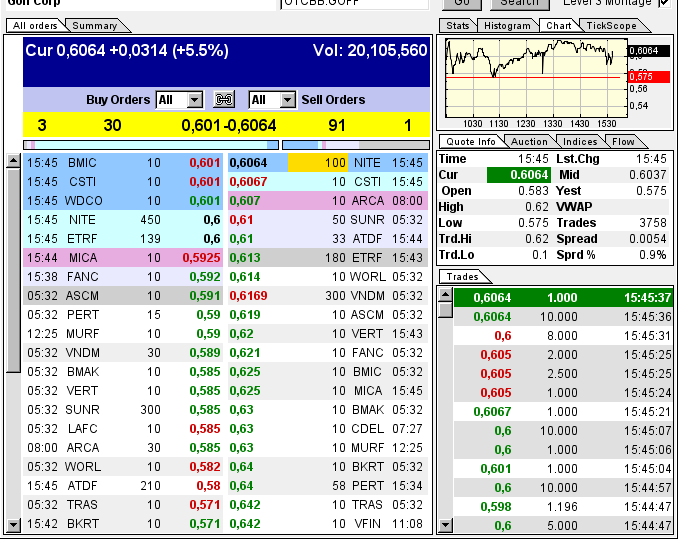The height and width of the screenshot is (539, 696).
Task: Click the symbol input field OTCBB.GOFF
Action: click(354, 4)
